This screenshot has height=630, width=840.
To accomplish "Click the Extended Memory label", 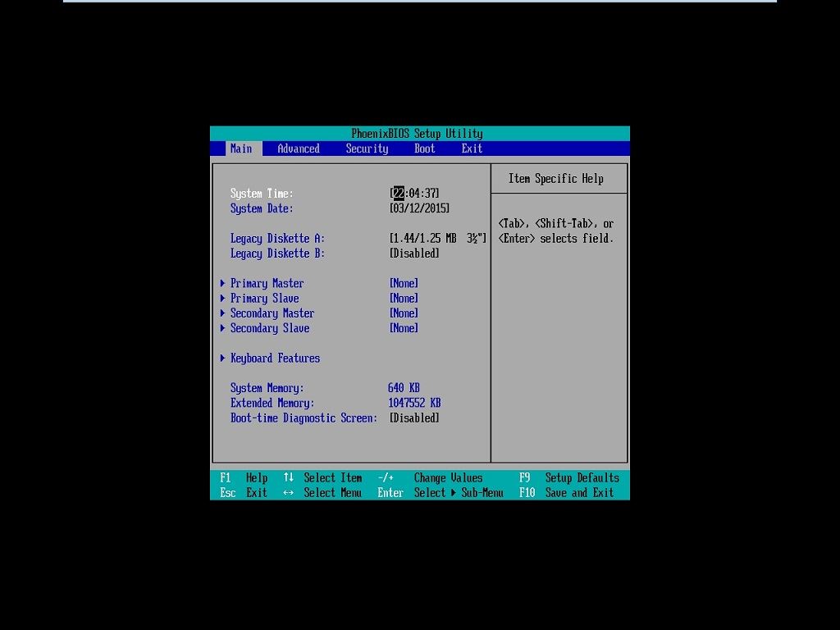I will pyautogui.click(x=272, y=403).
